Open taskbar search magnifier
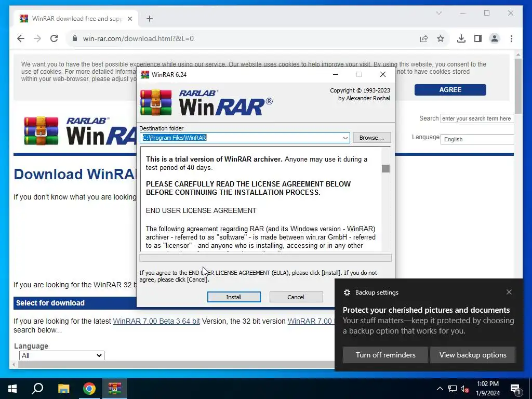The image size is (532, 399). click(37, 389)
